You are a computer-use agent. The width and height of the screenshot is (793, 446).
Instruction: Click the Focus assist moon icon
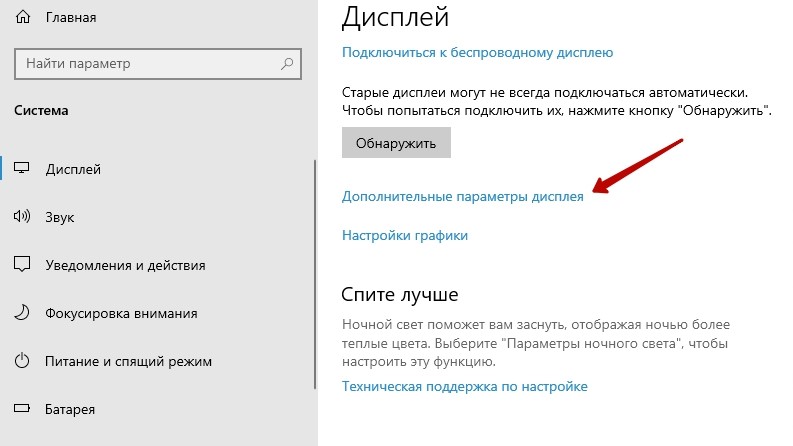(22, 313)
